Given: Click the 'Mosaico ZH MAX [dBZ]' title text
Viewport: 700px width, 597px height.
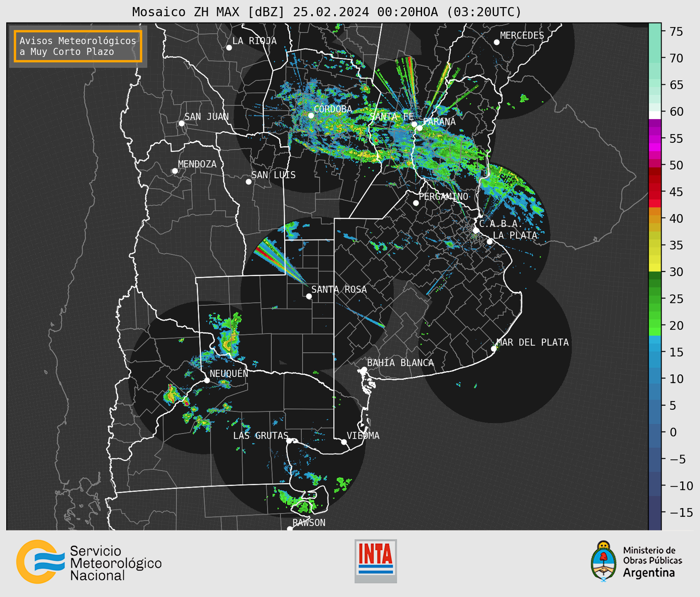Looking at the screenshot, I should tap(209, 12).
